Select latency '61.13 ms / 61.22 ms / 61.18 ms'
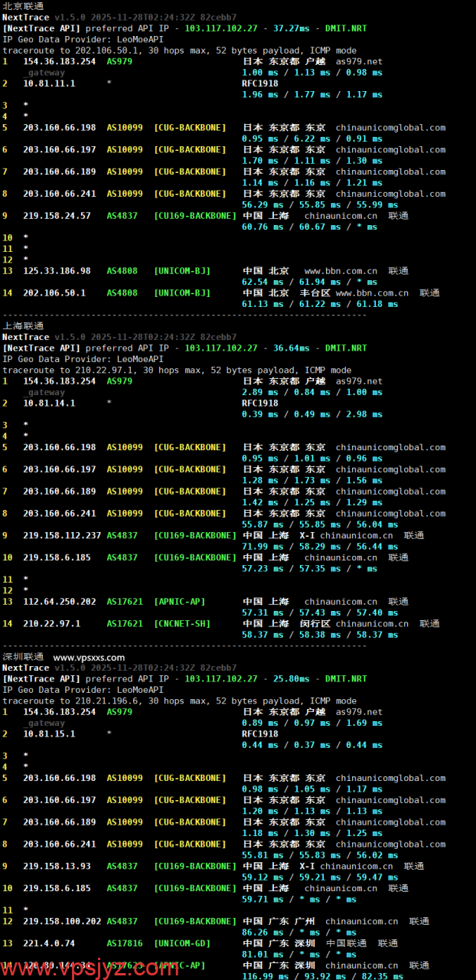 pos(320,304)
